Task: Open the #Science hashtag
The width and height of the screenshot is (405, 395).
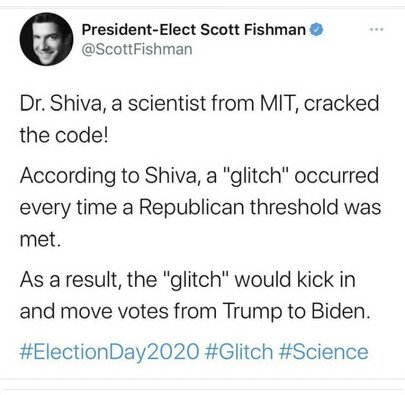Action: point(324,352)
